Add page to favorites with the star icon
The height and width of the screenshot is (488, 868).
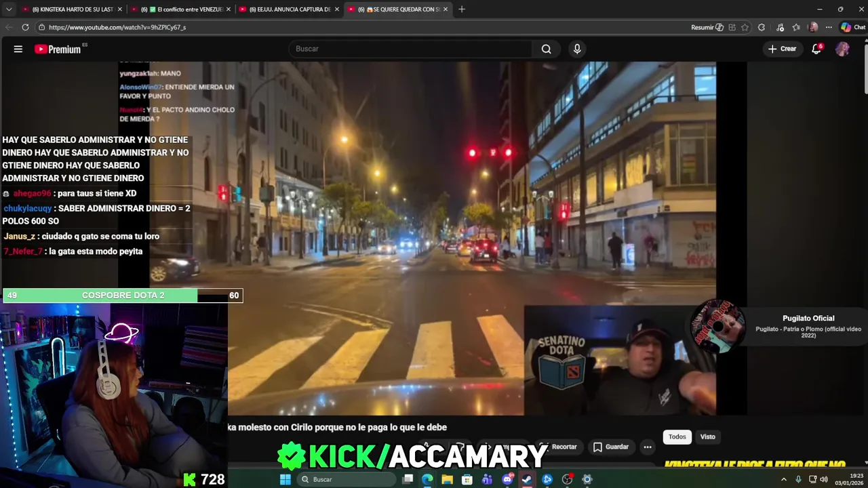coord(745,27)
